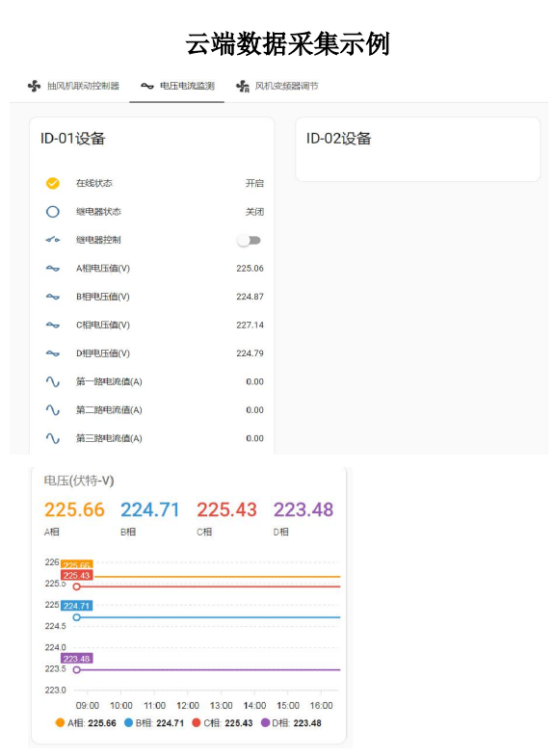Click the wave icon beside 电压电流监测
The width and height of the screenshot is (553, 756).
147,86
